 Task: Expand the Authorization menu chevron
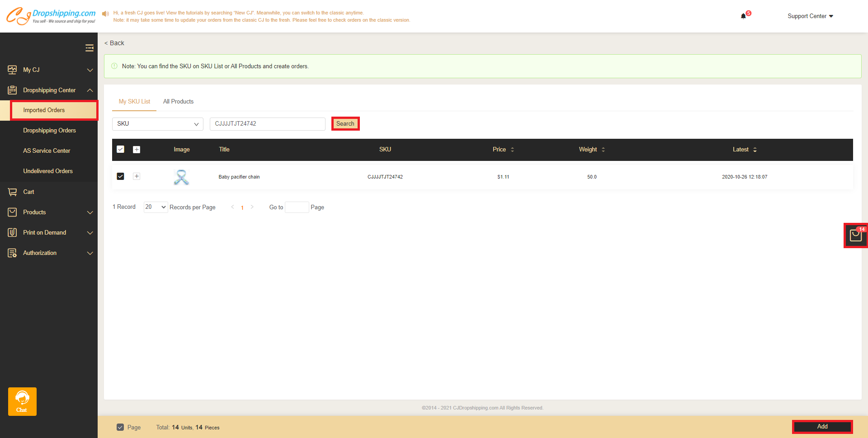tap(90, 253)
